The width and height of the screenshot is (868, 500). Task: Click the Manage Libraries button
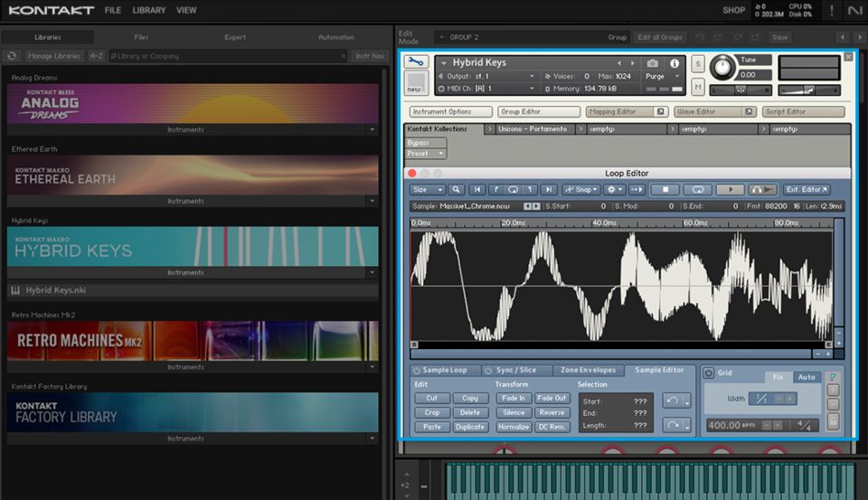click(x=53, y=56)
